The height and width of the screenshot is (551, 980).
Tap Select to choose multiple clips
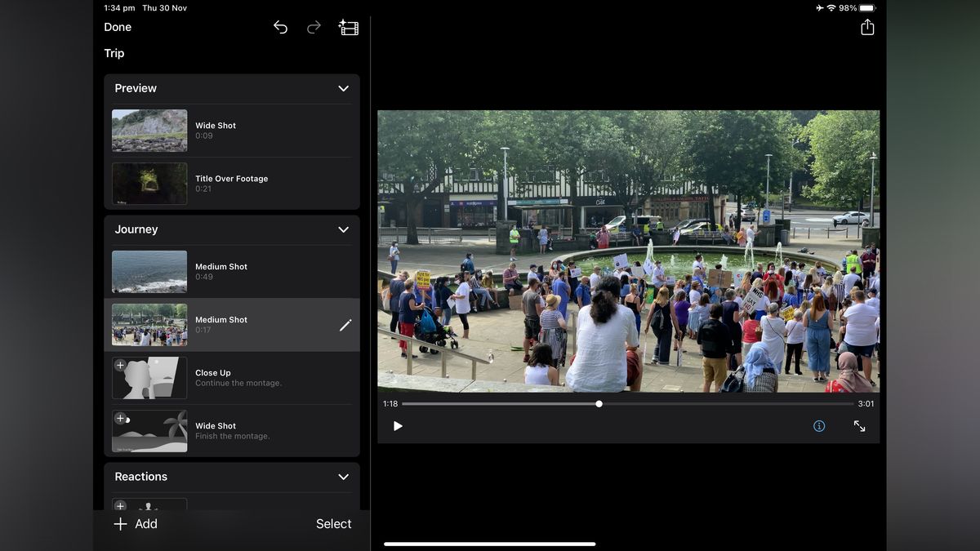[333, 523]
